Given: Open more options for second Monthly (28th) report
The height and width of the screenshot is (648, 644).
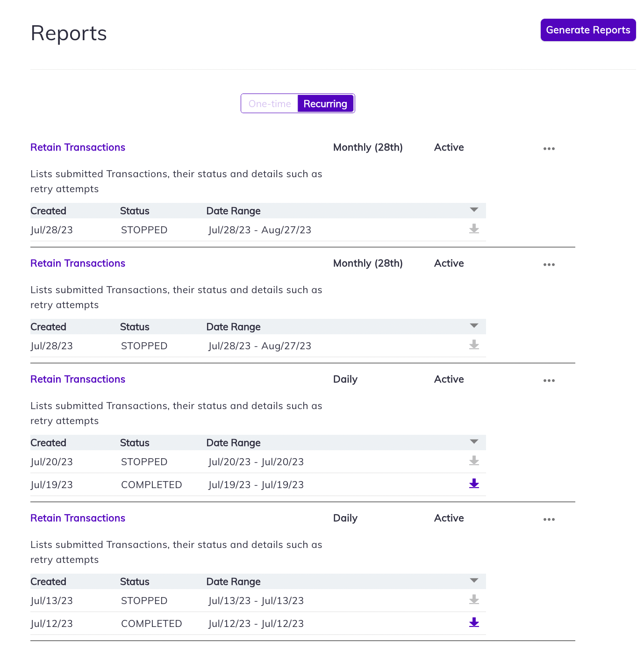Looking at the screenshot, I should click(x=549, y=265).
